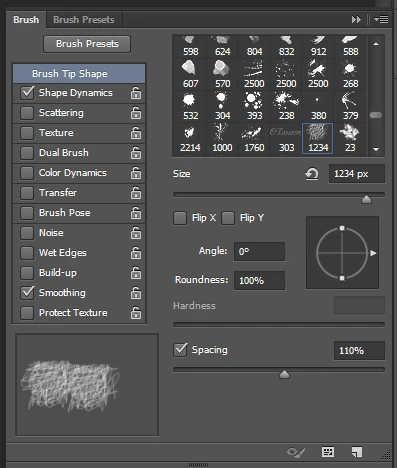Click the Angle input field

click(x=259, y=252)
